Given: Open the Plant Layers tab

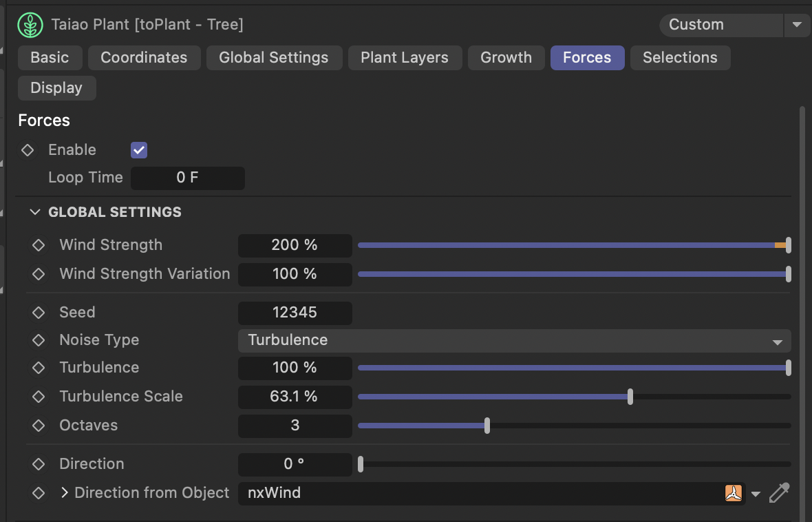Looking at the screenshot, I should click(x=405, y=58).
